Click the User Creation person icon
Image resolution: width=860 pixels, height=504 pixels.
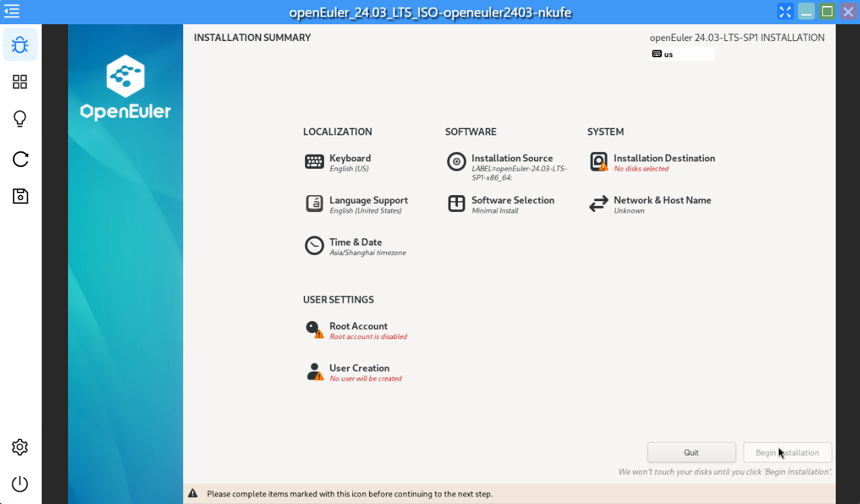click(315, 371)
